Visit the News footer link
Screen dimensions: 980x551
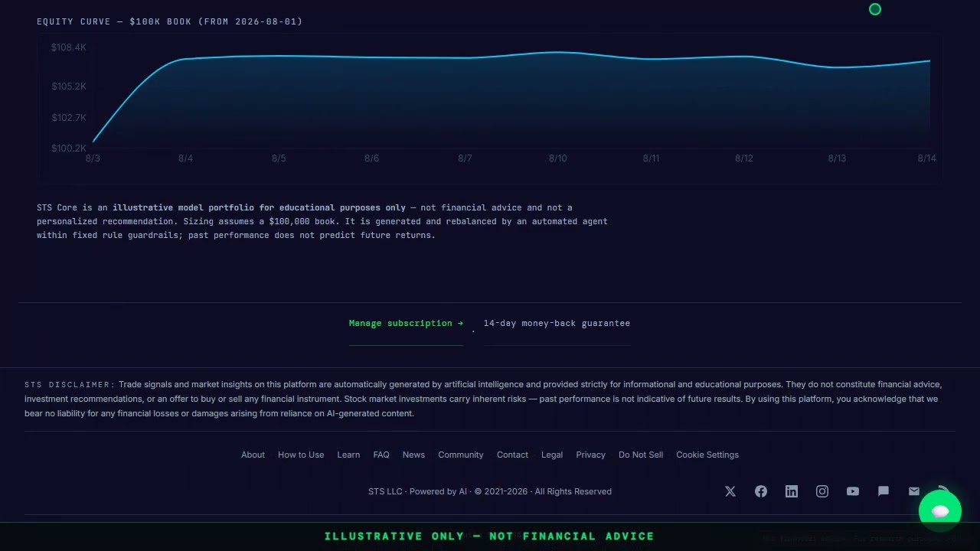coord(413,455)
